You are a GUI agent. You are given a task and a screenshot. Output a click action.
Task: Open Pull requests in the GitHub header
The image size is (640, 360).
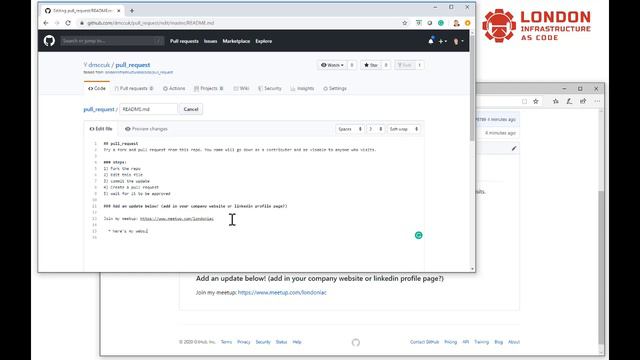(x=184, y=41)
